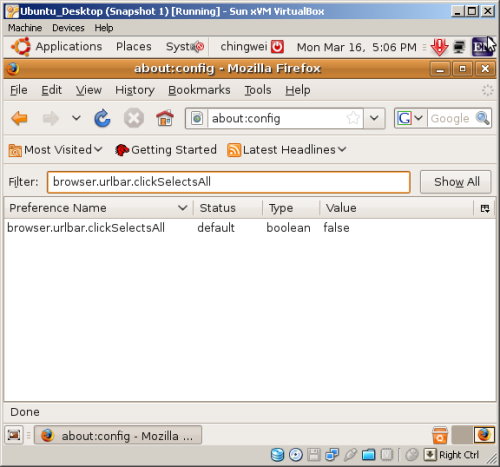Click the red update notification arrow icon
500x467 pixels.
point(439,47)
